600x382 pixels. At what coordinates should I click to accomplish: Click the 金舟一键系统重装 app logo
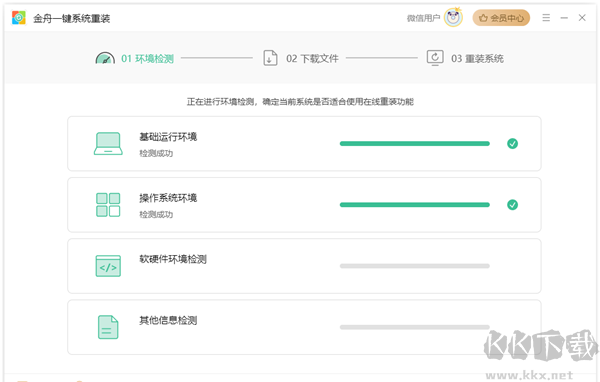click(x=18, y=18)
